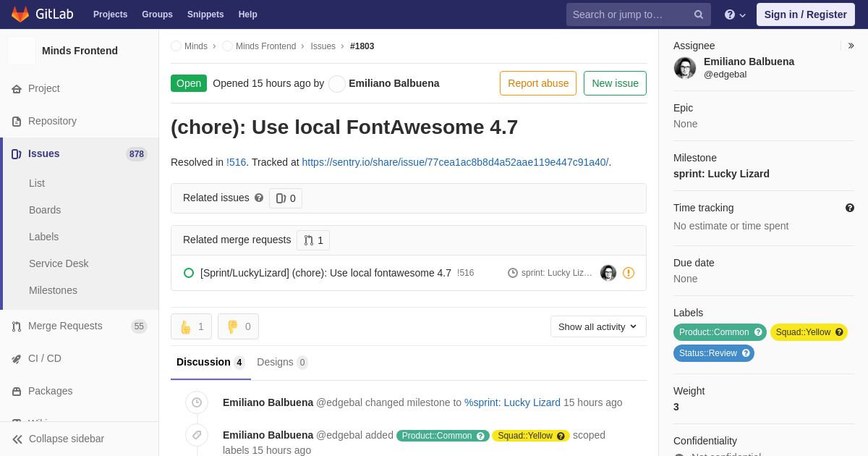868x456 pixels.
Task: Click the related merge requests count badge
Action: coord(313,240)
